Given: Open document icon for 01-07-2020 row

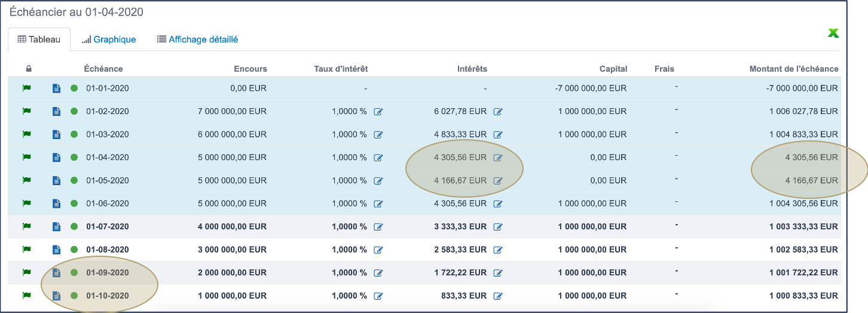Looking at the screenshot, I should 56,227.
